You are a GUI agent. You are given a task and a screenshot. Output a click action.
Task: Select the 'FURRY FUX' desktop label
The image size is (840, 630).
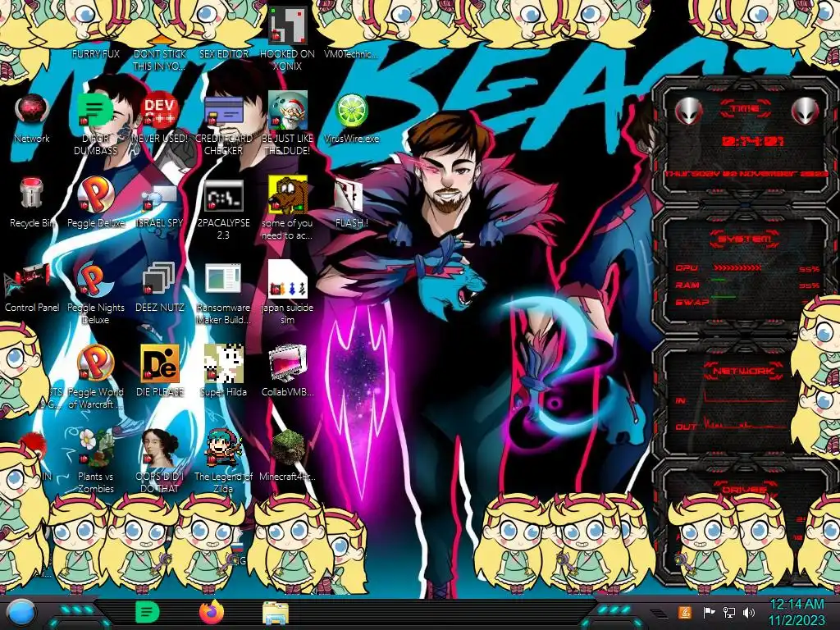[96, 53]
